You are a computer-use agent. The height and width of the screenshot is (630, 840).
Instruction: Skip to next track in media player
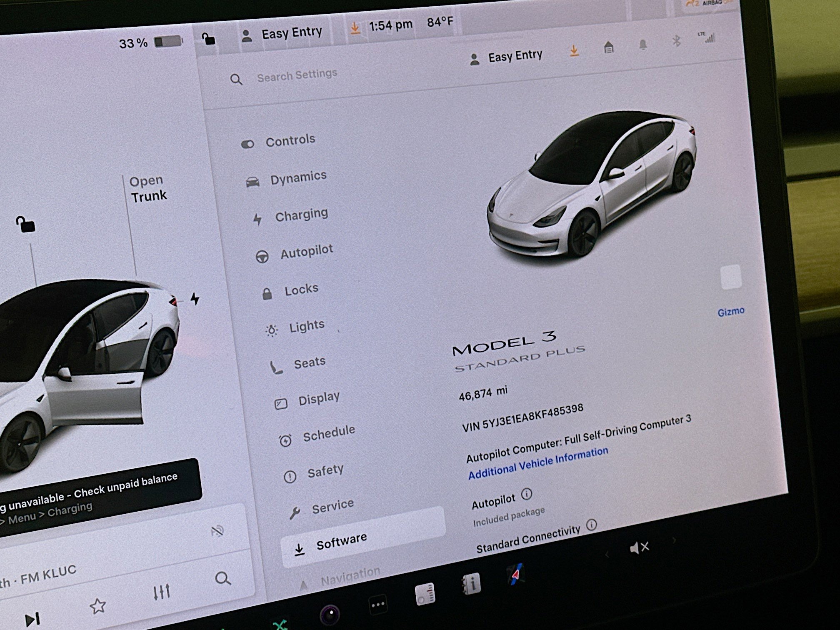click(32, 619)
